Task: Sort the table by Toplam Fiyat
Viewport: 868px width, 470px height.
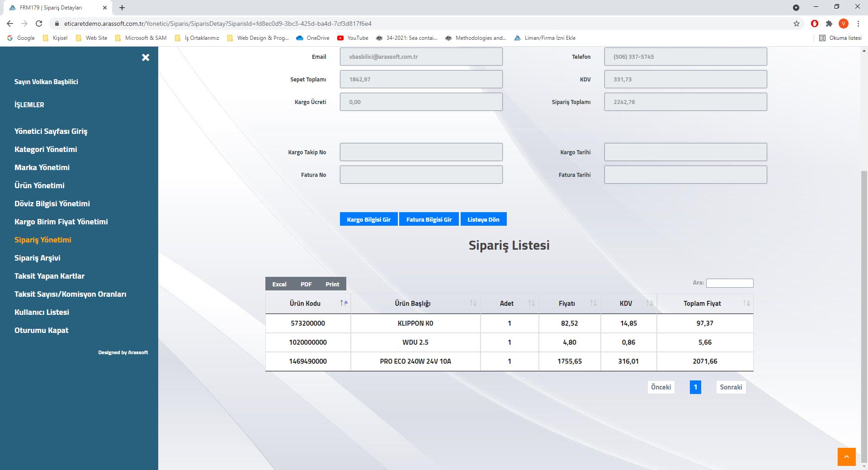Action: point(705,304)
